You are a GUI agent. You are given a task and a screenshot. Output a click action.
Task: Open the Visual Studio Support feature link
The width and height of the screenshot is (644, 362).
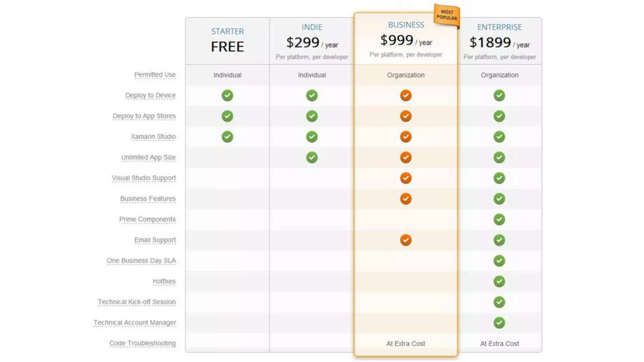(144, 178)
